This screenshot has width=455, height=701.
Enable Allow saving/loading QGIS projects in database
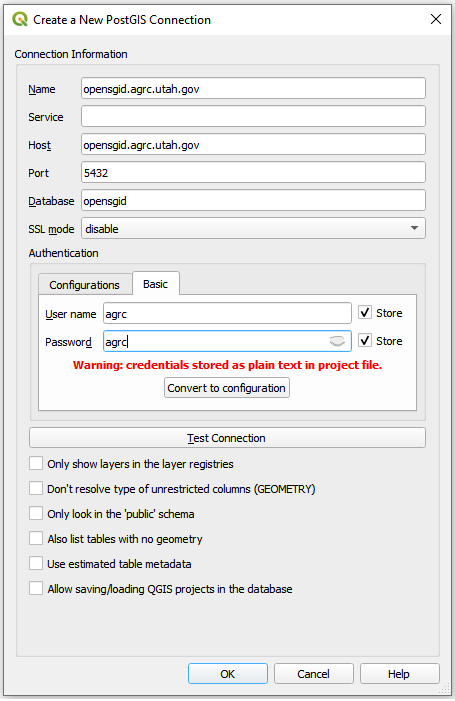click(36, 588)
